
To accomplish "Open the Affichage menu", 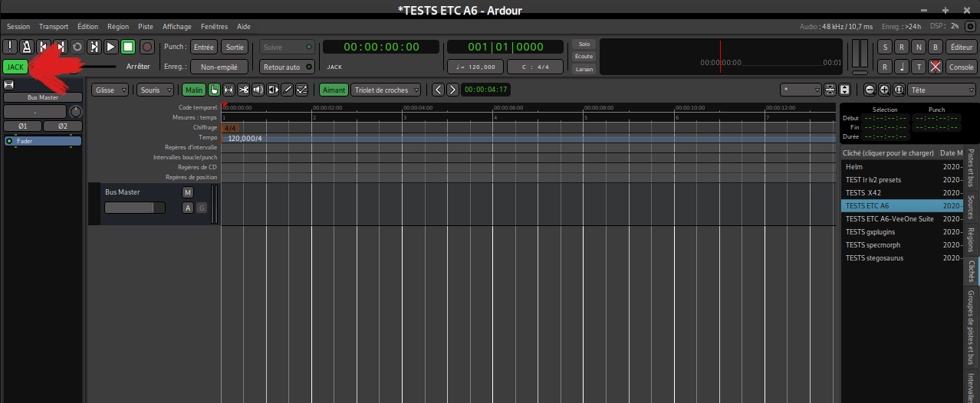I will pos(177,26).
